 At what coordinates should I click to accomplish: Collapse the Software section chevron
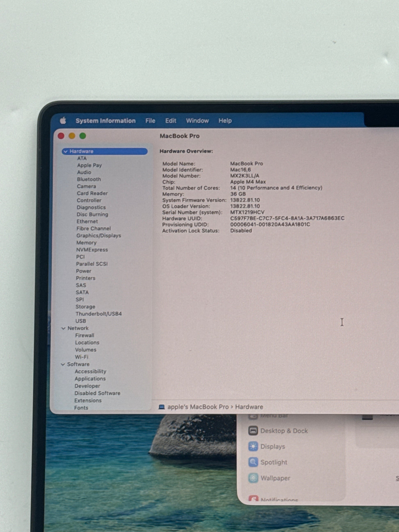click(x=63, y=364)
